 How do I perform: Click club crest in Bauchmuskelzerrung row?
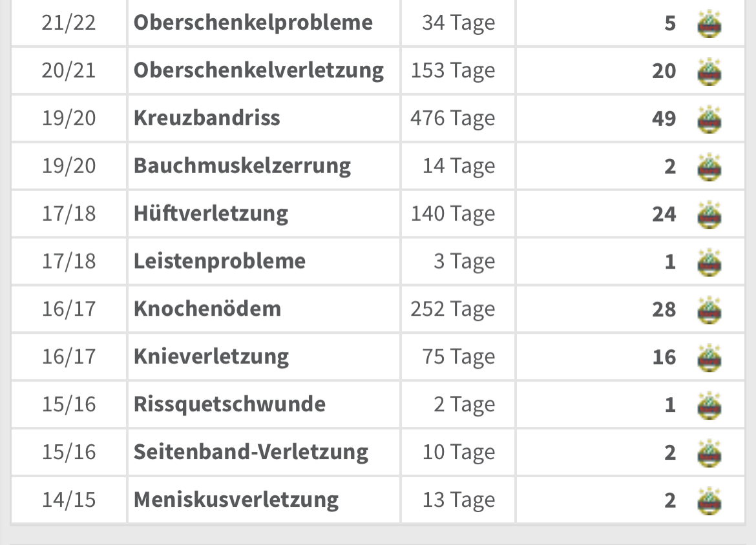709,166
